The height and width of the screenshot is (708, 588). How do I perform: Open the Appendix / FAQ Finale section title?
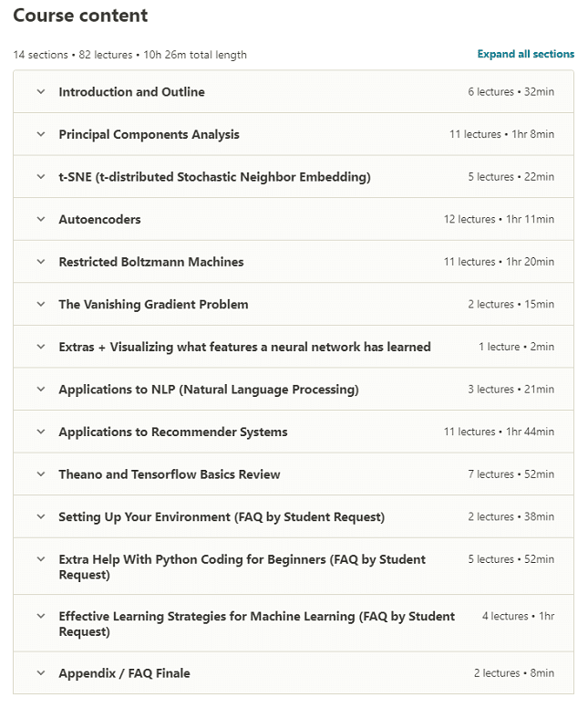point(124,673)
